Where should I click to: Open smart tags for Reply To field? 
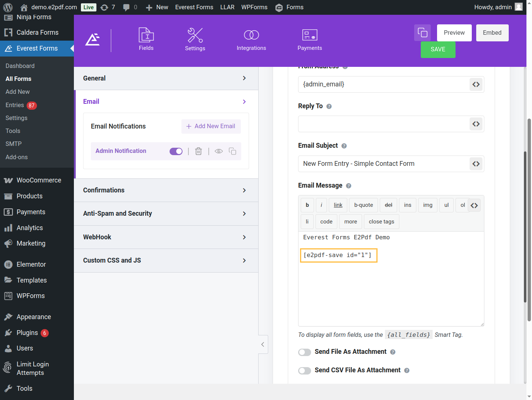click(476, 124)
